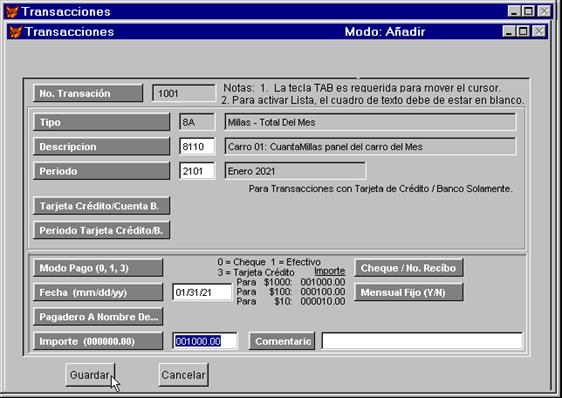The width and height of the screenshot is (562, 398).
Task: Close the inner Transacciones window
Action: [539, 32]
